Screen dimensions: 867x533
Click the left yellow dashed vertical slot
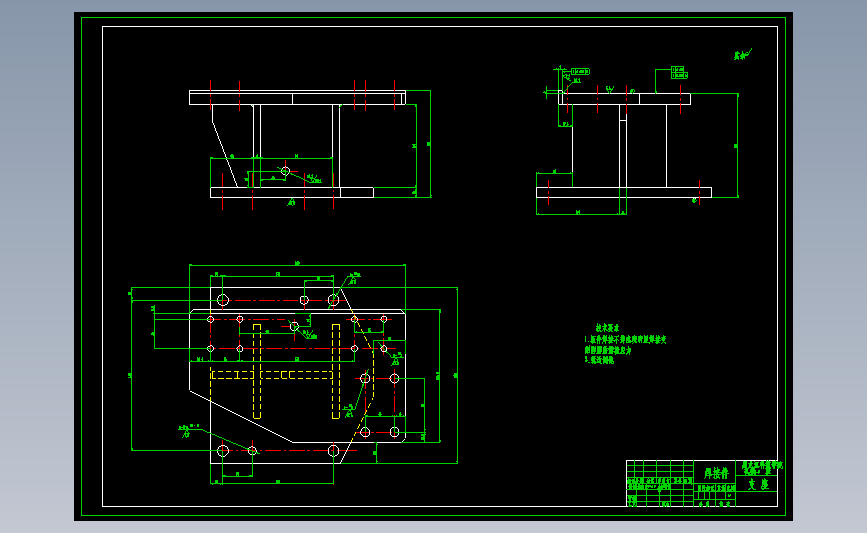tap(257, 372)
